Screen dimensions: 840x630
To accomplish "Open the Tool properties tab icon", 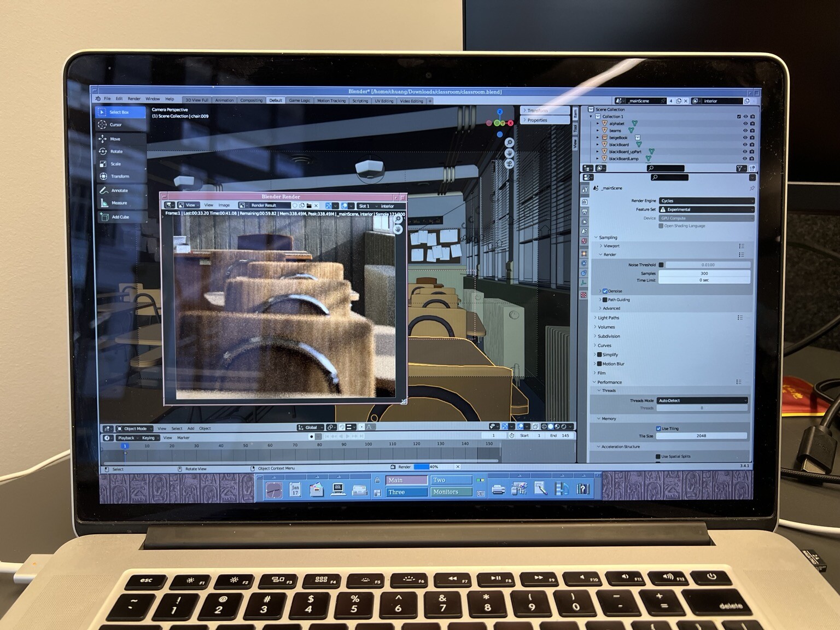I will point(585,190).
